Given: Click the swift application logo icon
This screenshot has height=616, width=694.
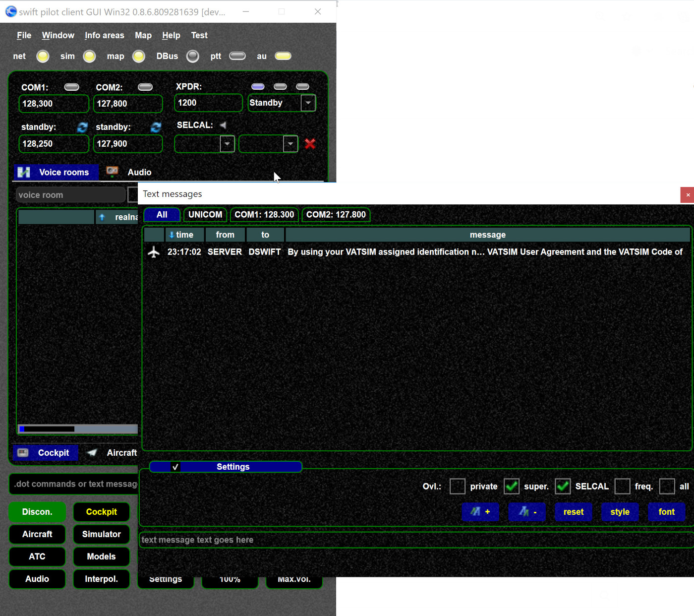Looking at the screenshot, I should 11,11.
